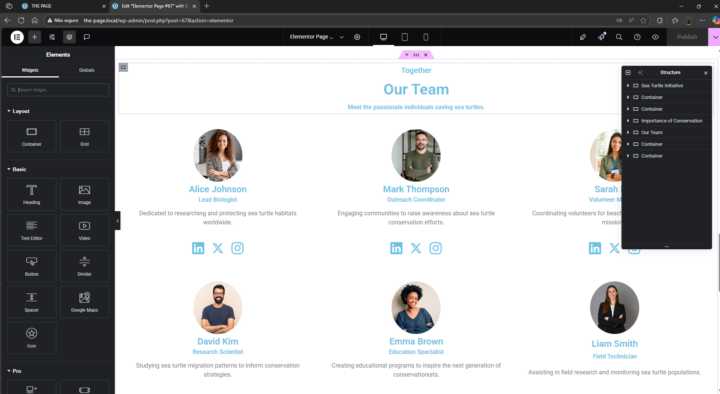This screenshot has width=720, height=394.
Task: Add the Google Maps widget
Action: [84, 302]
